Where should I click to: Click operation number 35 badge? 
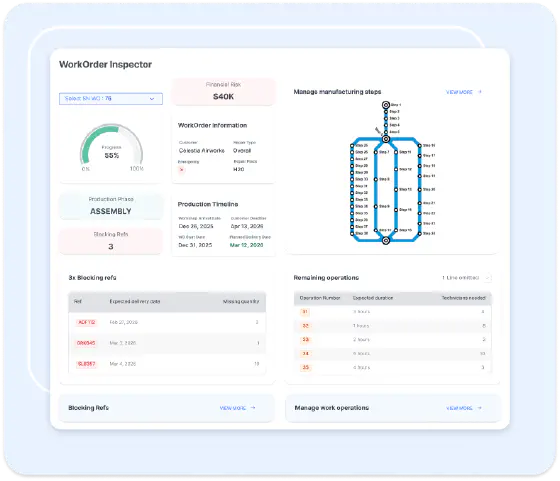pos(306,367)
